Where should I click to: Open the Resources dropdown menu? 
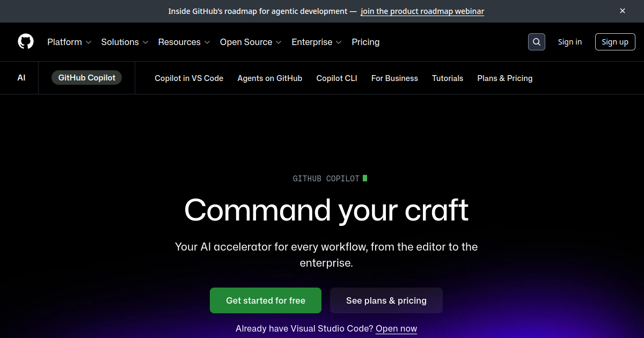(x=184, y=42)
